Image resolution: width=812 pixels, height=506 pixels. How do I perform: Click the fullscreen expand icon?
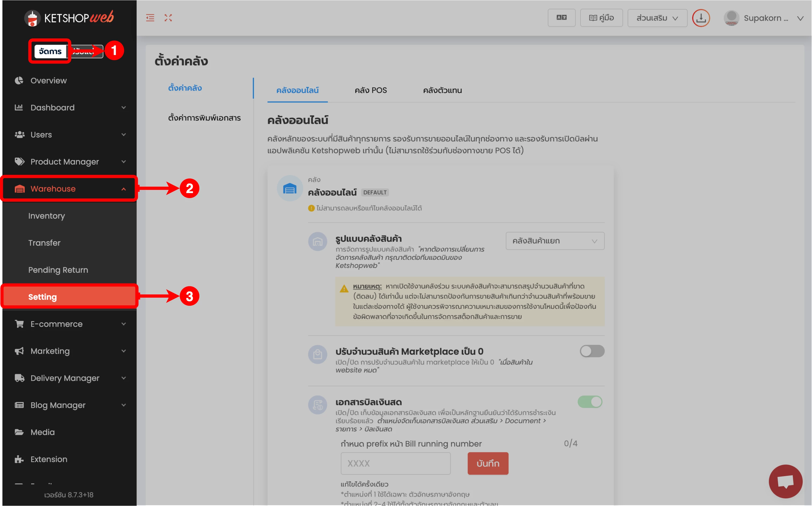(x=168, y=18)
